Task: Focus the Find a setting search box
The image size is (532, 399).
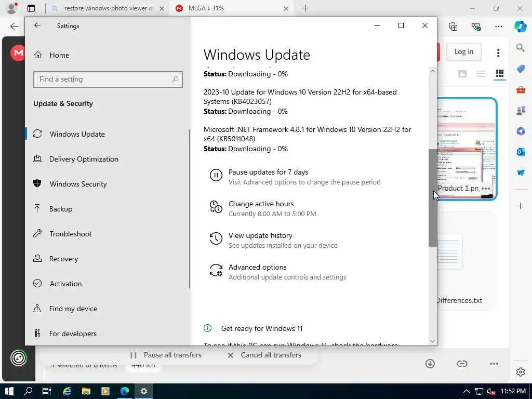Action: tap(108, 79)
